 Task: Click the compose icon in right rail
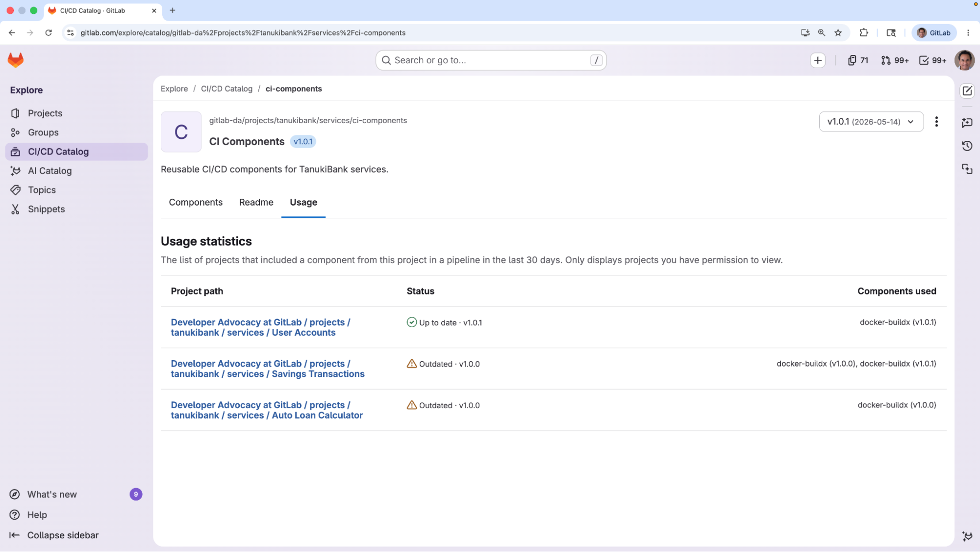coord(967,91)
